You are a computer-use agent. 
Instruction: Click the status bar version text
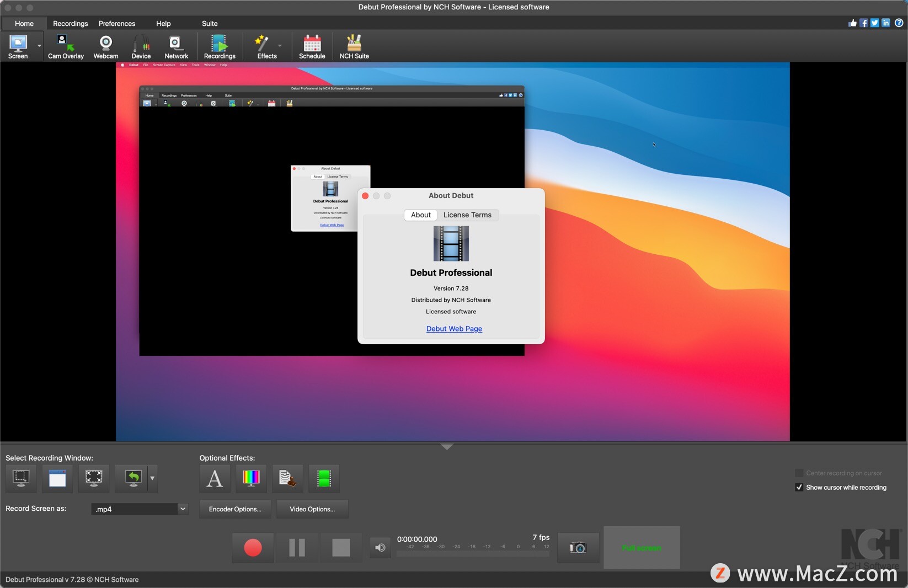pos(72,579)
